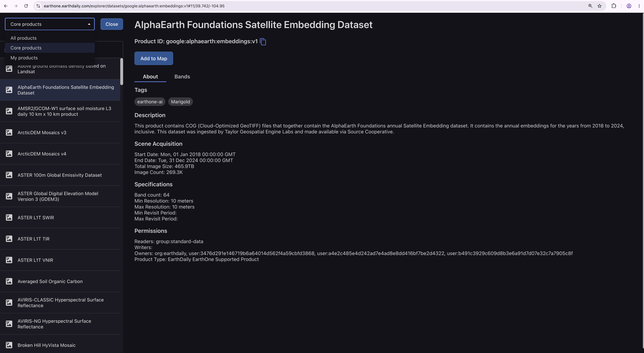This screenshot has height=353, width=644.
Task: Click the image icon beside ASTER Global Digital Elevation Model
Action: (9, 196)
